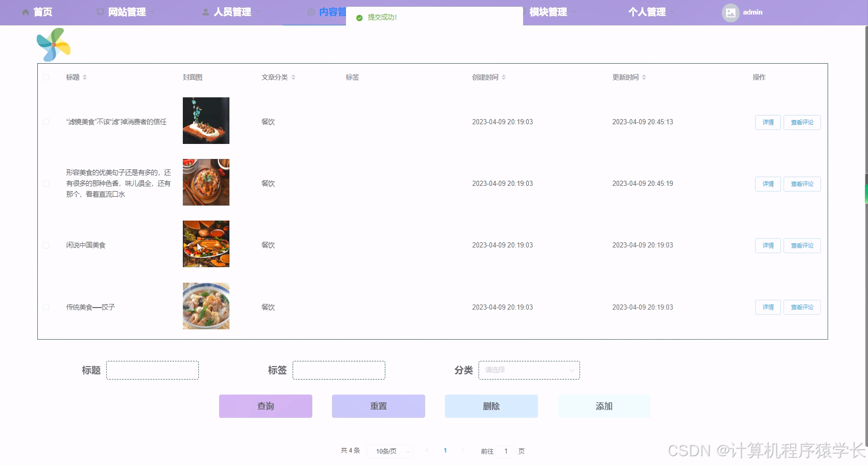The image size is (868, 466).
Task: Click 查看评论 for 滤镜美食 article
Action: coord(802,122)
